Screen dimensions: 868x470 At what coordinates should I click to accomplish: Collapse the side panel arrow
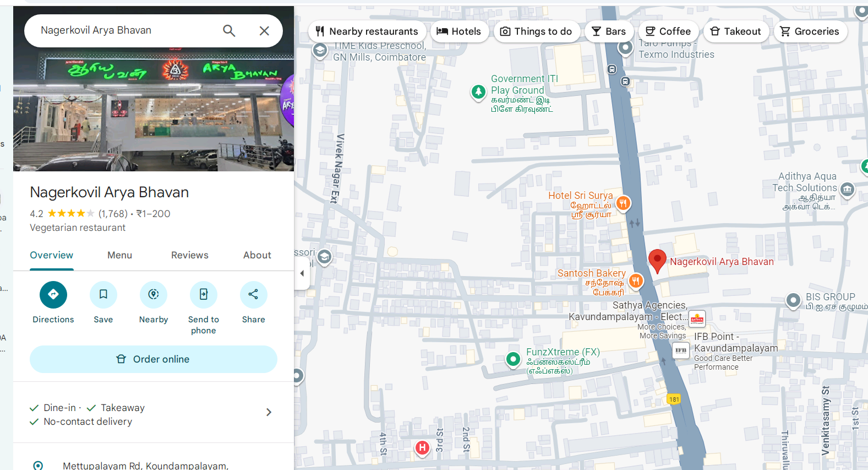tap(302, 273)
